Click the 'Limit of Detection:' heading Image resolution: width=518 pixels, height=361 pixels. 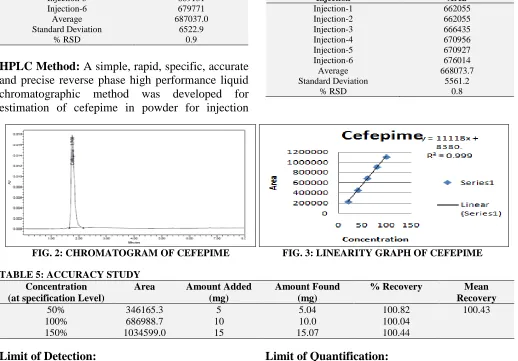[48, 356]
